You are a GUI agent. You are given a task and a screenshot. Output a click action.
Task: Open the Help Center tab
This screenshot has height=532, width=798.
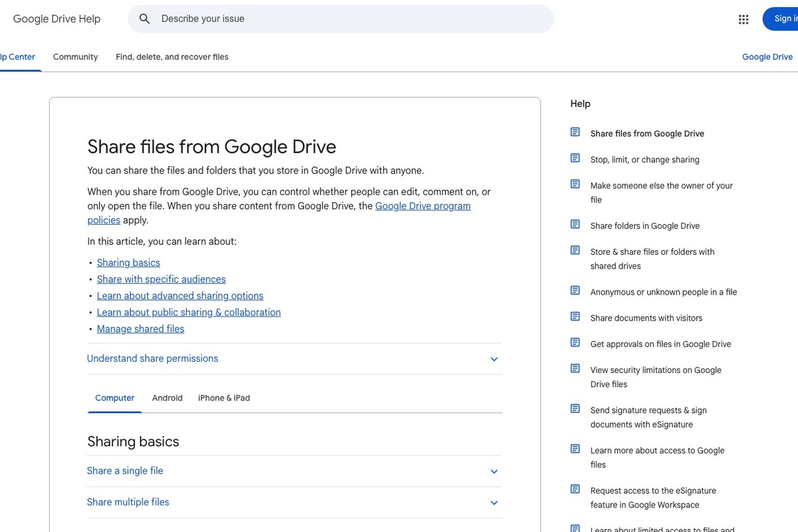pyautogui.click(x=18, y=57)
